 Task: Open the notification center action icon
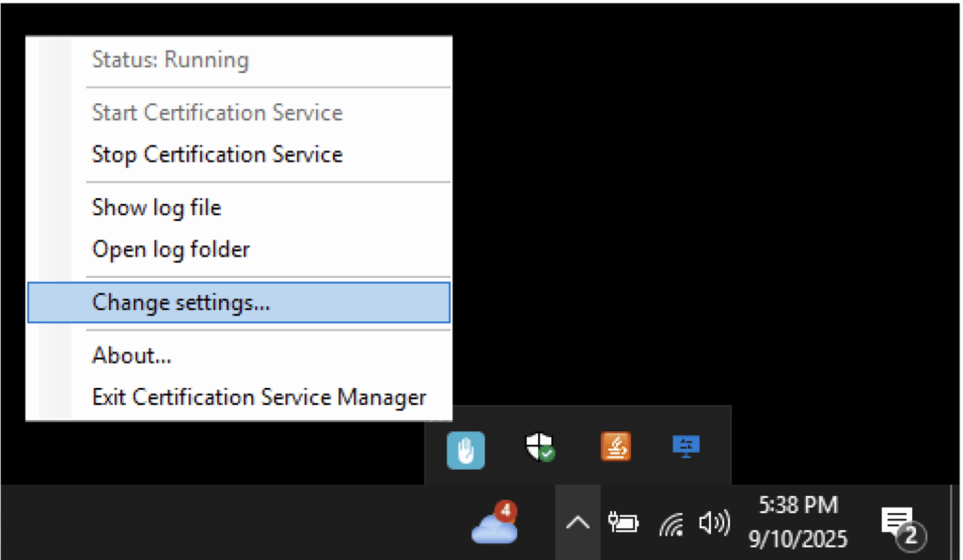point(901,524)
